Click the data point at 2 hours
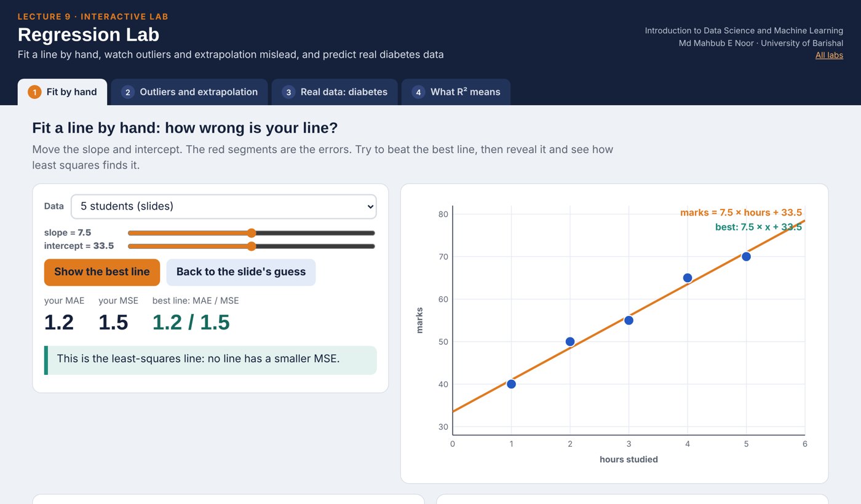The height and width of the screenshot is (504, 861). pos(570,342)
